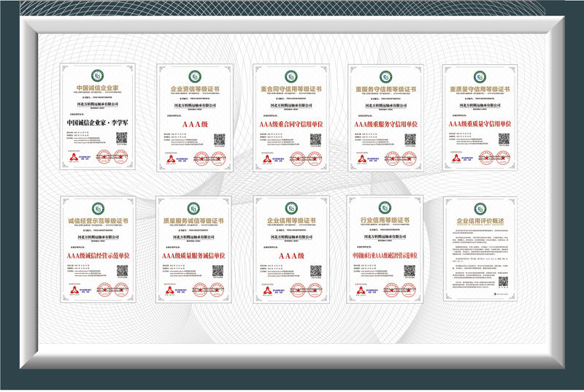The image size is (584, 392).
Task: Open the 企业信用评价概述 document
Action: click(480, 248)
